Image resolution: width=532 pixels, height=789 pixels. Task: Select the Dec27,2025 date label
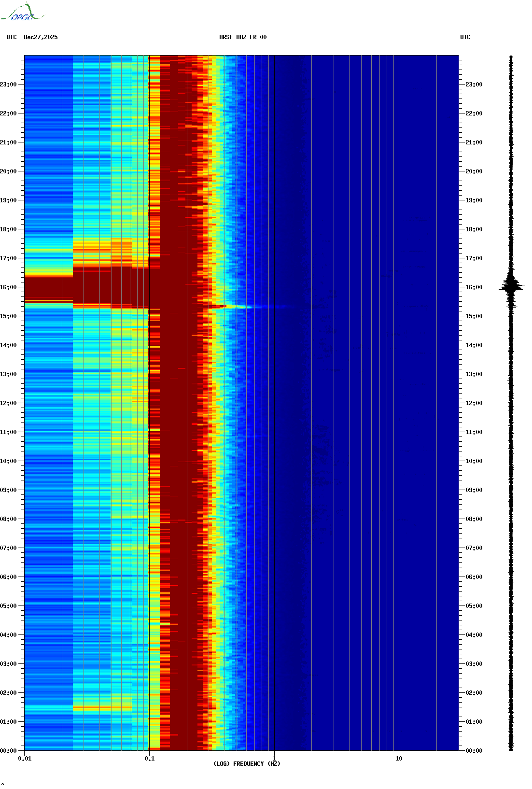pyautogui.click(x=41, y=37)
